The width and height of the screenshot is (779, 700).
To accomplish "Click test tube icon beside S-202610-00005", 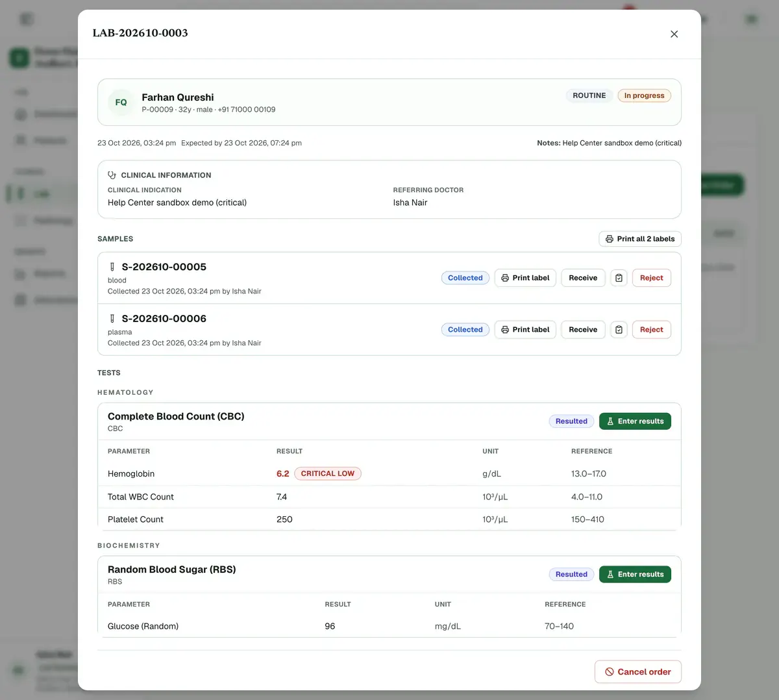I will pyautogui.click(x=112, y=267).
